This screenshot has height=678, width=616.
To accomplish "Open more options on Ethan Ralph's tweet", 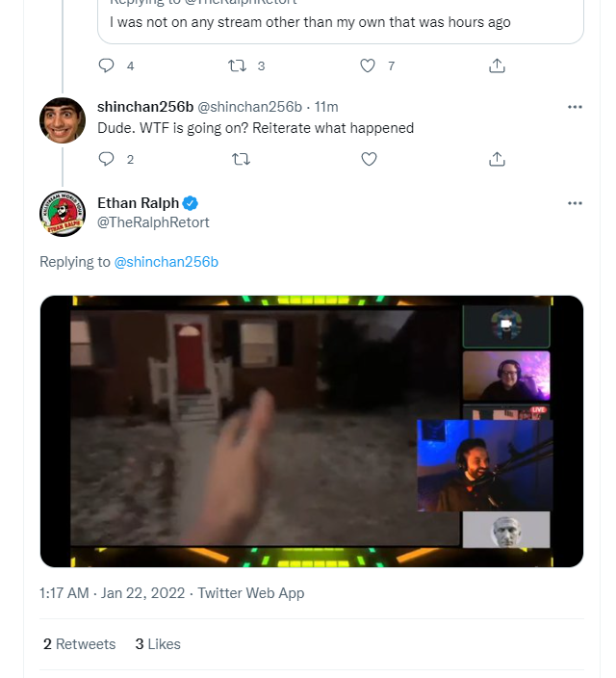I will pyautogui.click(x=575, y=203).
